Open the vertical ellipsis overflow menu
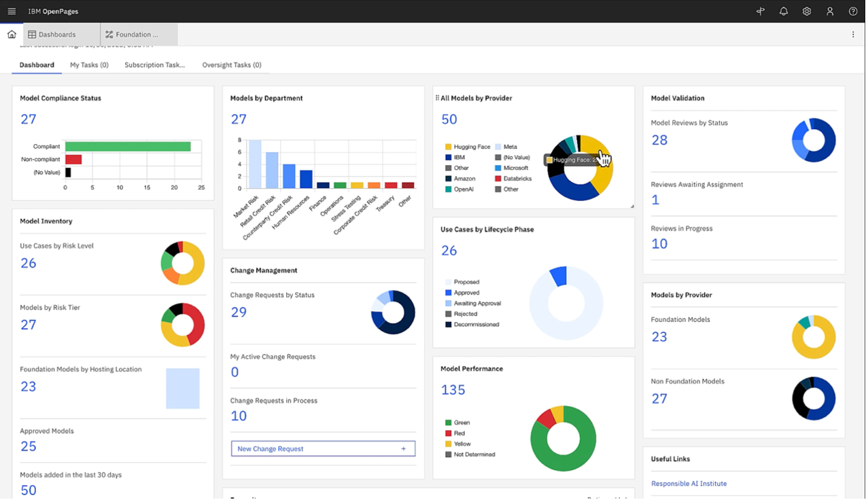Screen dimensions: 868x502 tap(853, 35)
